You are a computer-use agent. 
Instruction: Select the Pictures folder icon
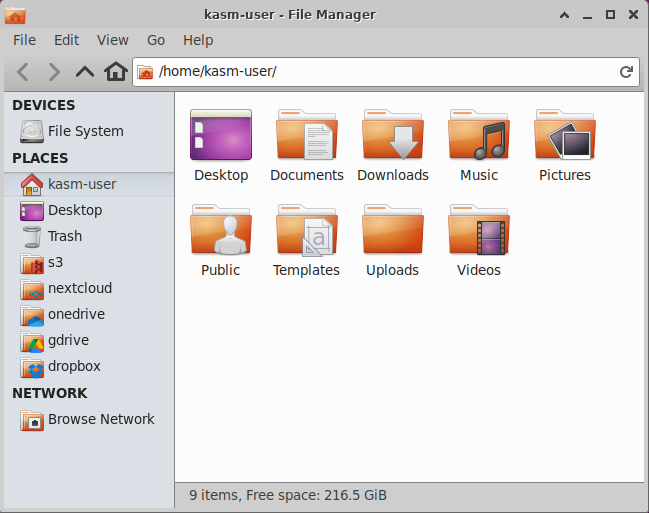pos(564,136)
